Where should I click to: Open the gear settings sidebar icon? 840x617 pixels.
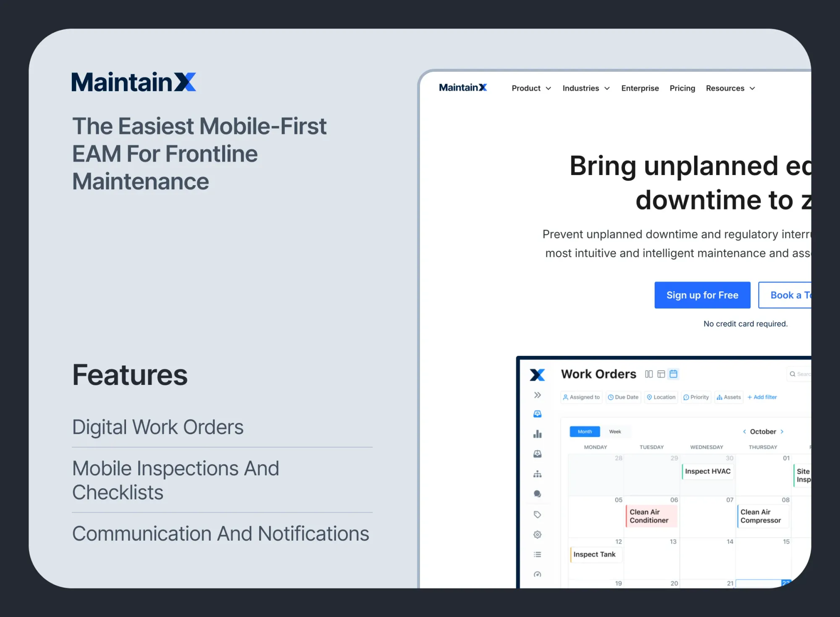pos(537,534)
